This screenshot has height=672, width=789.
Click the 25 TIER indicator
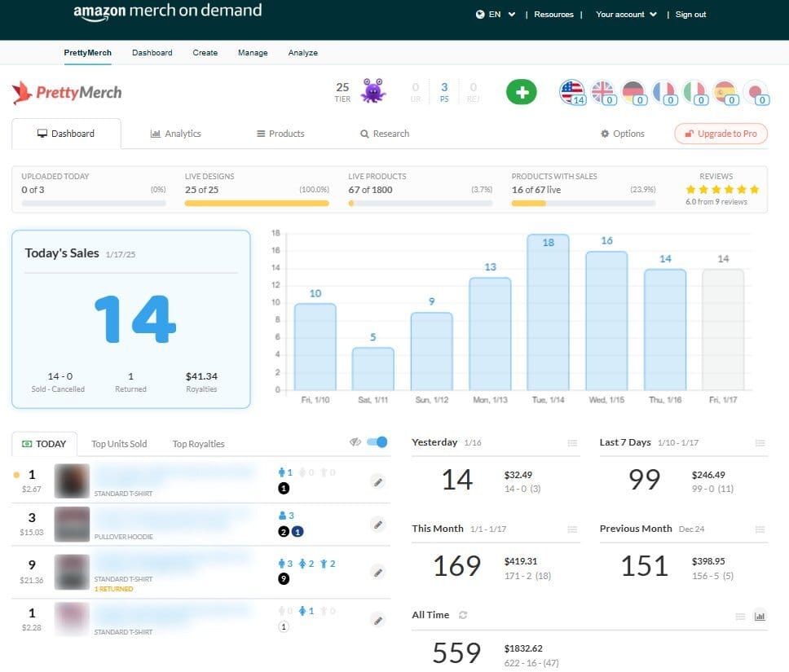(342, 92)
